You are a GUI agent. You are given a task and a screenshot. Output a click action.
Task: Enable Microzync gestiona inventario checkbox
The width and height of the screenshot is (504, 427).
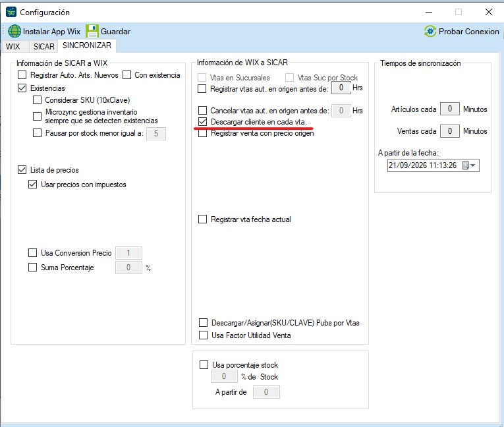[x=38, y=116]
